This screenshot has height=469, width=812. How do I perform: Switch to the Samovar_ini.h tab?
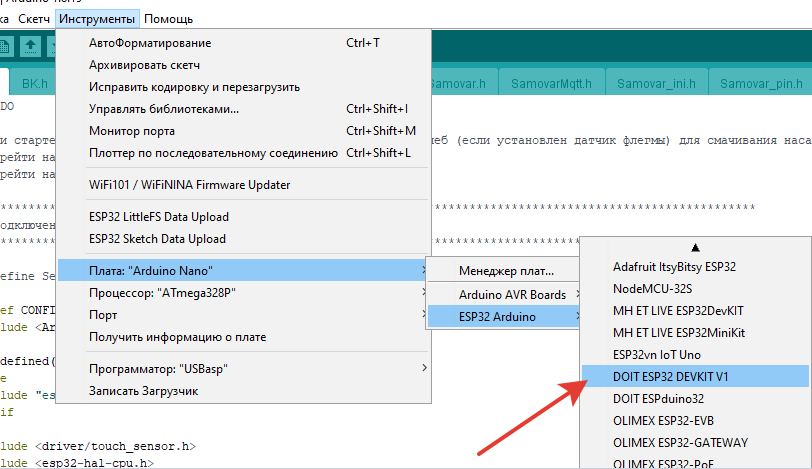pyautogui.click(x=656, y=83)
